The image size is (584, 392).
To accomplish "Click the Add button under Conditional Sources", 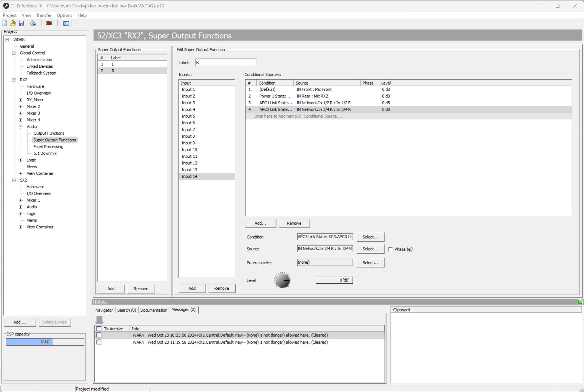I will 260,223.
